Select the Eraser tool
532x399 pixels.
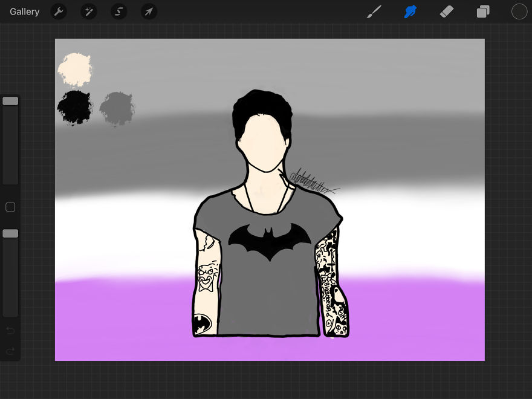coord(447,11)
